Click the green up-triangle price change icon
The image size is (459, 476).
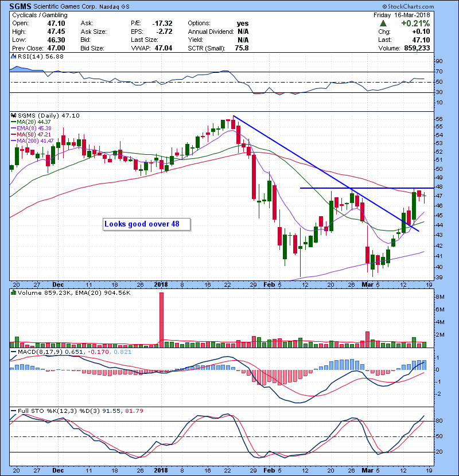tap(383, 24)
